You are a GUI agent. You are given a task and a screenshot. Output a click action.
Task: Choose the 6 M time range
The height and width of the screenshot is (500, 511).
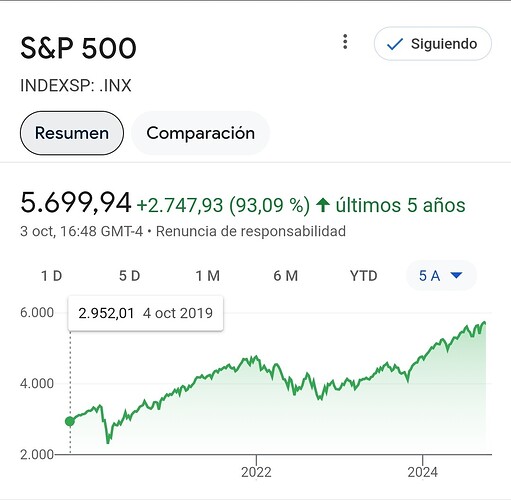click(x=286, y=276)
